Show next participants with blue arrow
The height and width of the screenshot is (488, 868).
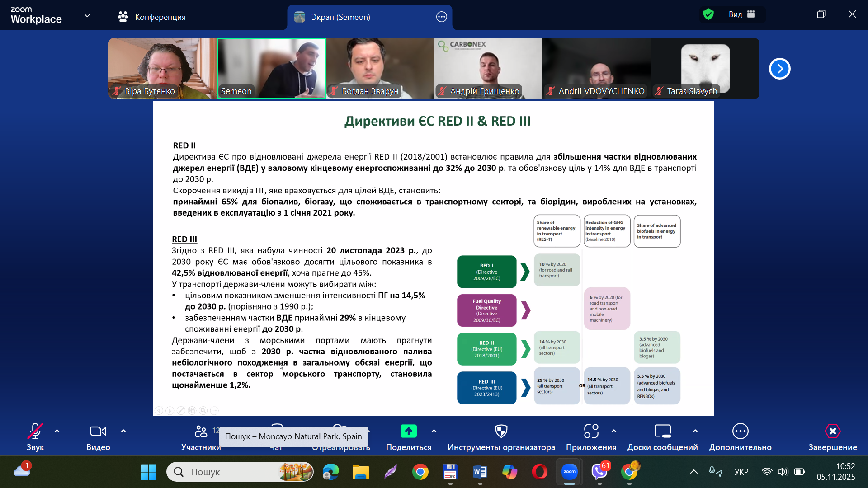(x=779, y=69)
